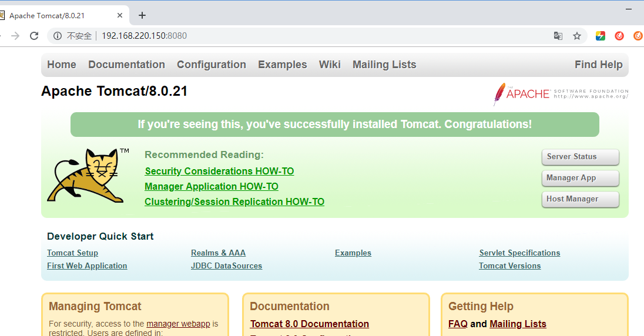Click the Apache Tomcat/8.0.21 page heading
Viewport: 644px width, 336px height.
114,91
